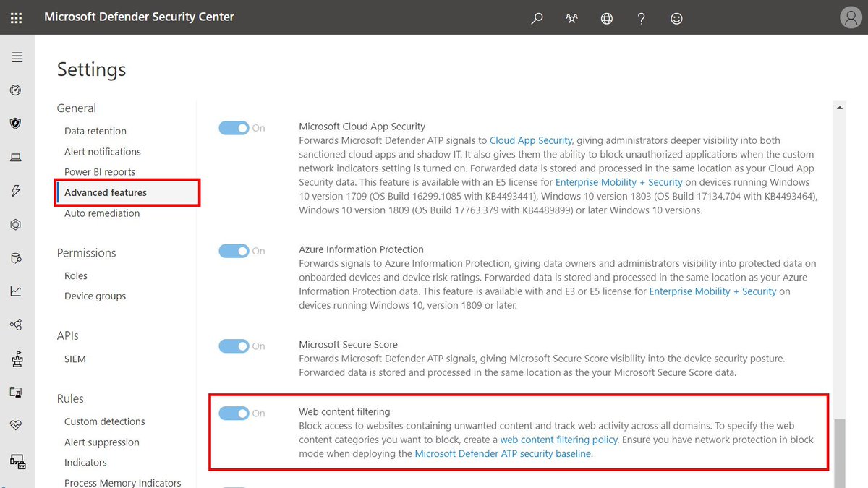Select Advanced features in General
This screenshot has height=488, width=868.
pos(106,192)
